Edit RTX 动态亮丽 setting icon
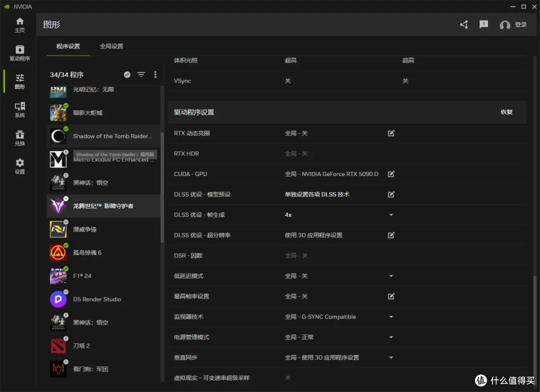The height and width of the screenshot is (392, 540). point(391,133)
